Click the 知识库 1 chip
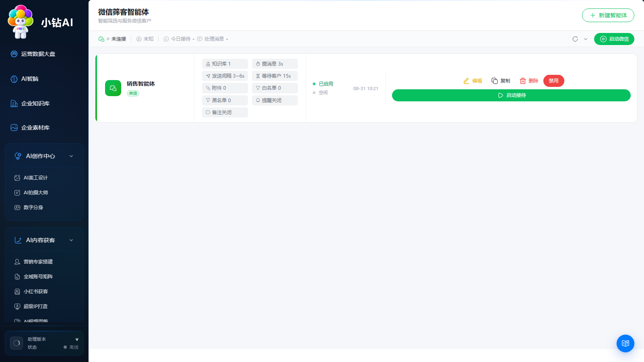Screen dimensions: 644x362 coord(225,64)
